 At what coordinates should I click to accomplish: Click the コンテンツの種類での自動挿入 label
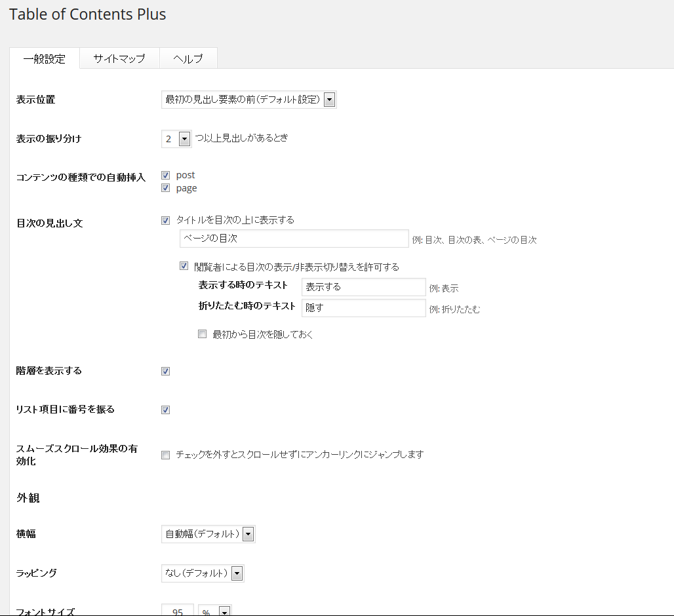(x=81, y=178)
